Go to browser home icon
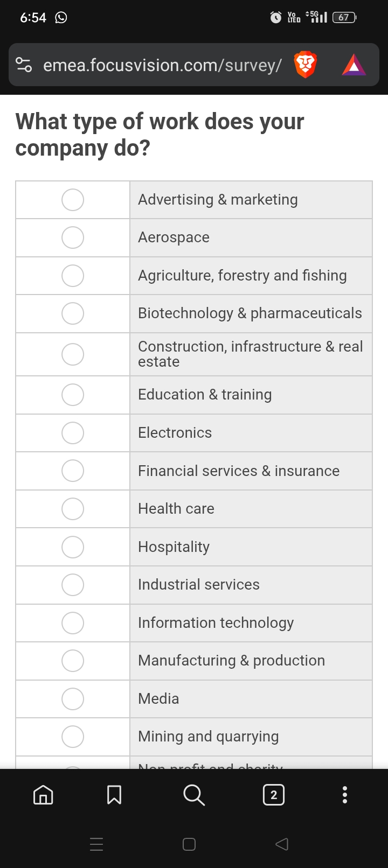 (43, 795)
